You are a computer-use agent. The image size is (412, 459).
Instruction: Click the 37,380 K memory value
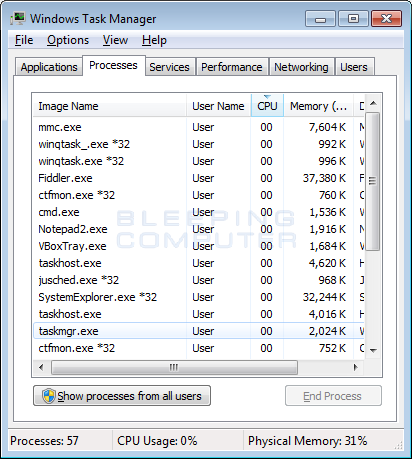click(324, 178)
